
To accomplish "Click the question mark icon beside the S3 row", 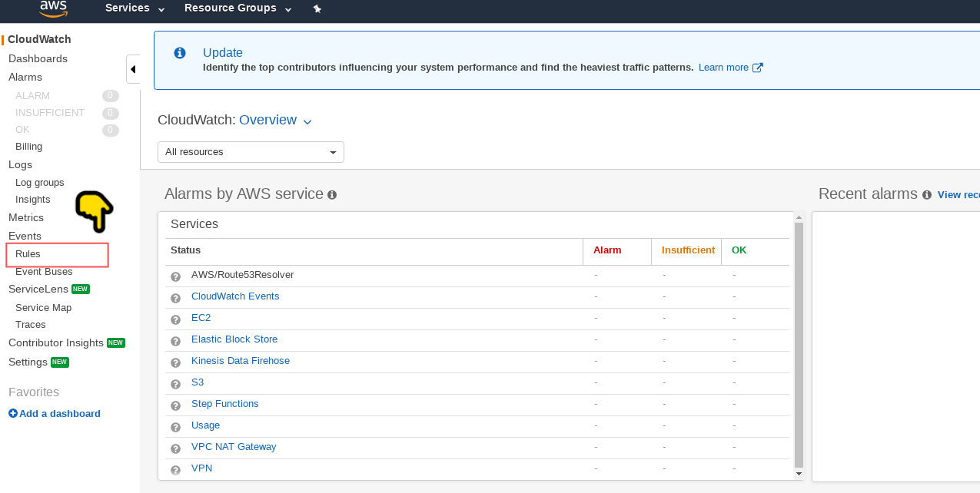I will (x=175, y=384).
